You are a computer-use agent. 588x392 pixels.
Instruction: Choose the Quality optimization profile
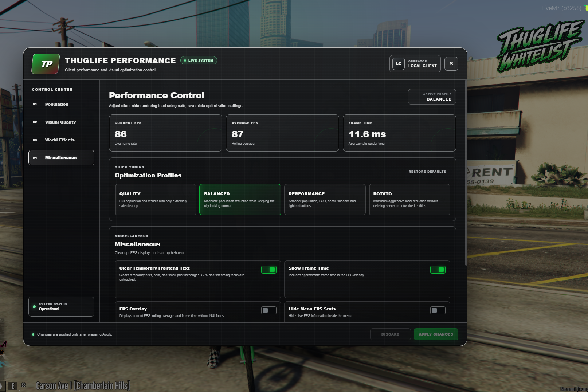point(156,200)
